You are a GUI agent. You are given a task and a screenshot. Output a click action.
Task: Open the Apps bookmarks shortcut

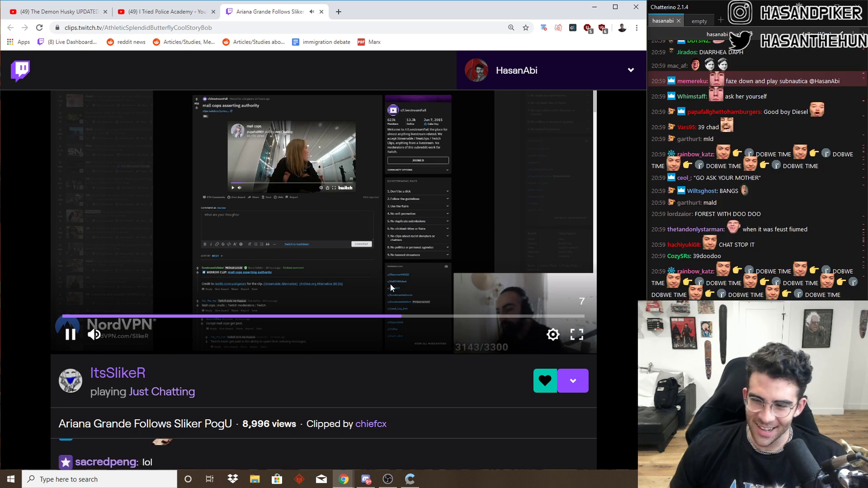point(18,42)
